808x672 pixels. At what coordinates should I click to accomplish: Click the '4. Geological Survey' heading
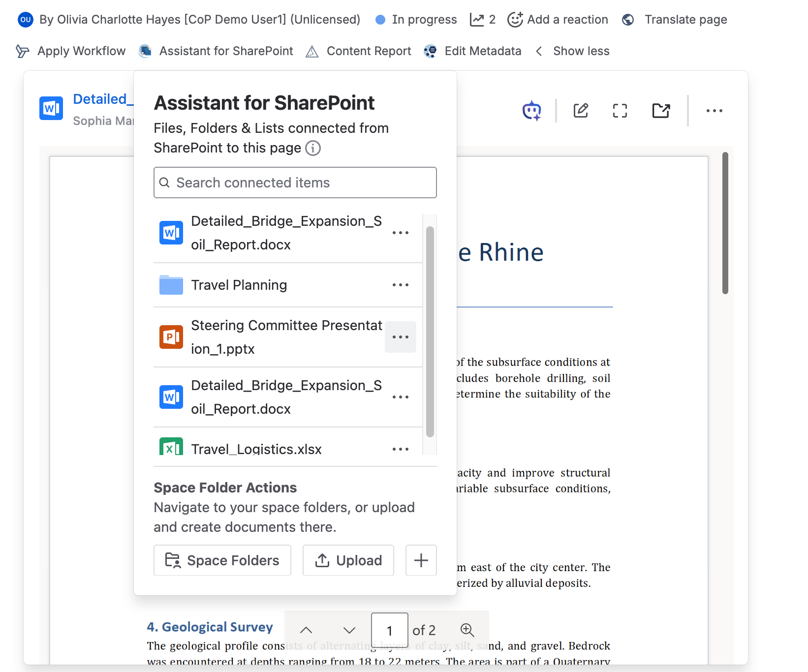point(210,627)
